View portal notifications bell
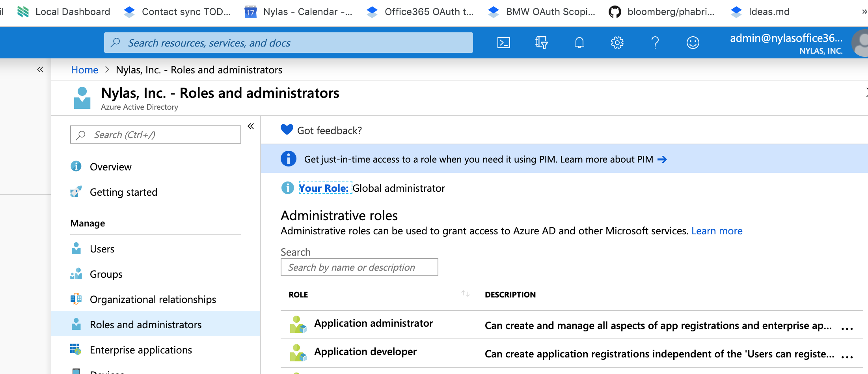The width and height of the screenshot is (868, 374). point(579,42)
